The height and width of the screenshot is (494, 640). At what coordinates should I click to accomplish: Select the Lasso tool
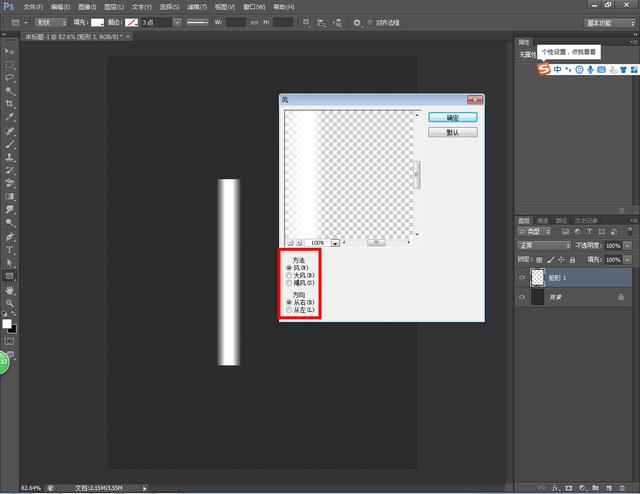10,77
